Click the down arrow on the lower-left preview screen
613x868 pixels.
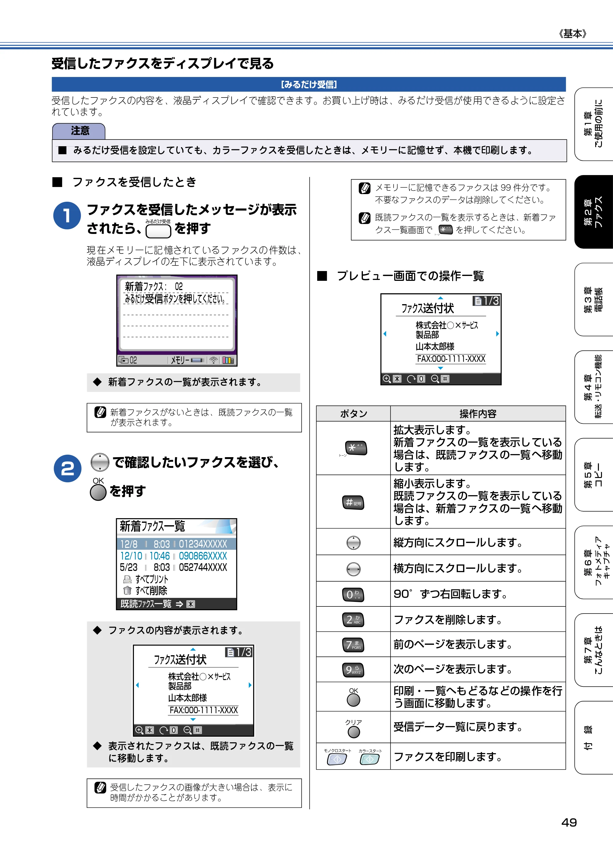[193, 719]
